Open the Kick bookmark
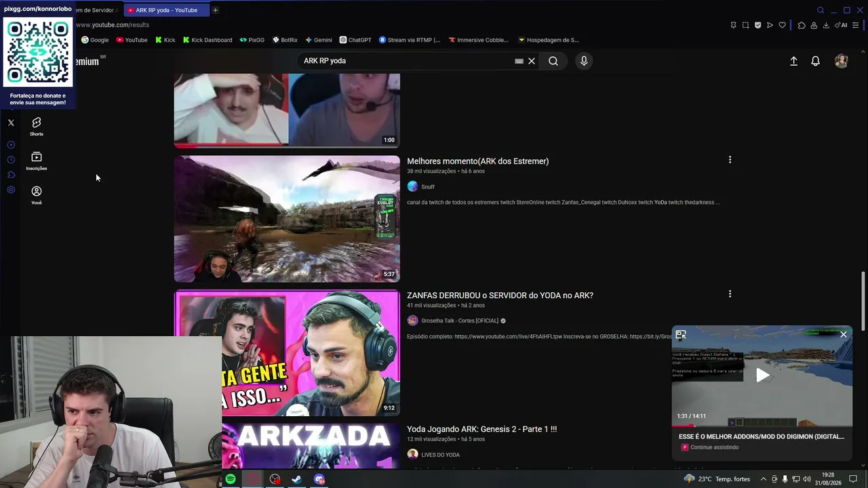 point(165,40)
